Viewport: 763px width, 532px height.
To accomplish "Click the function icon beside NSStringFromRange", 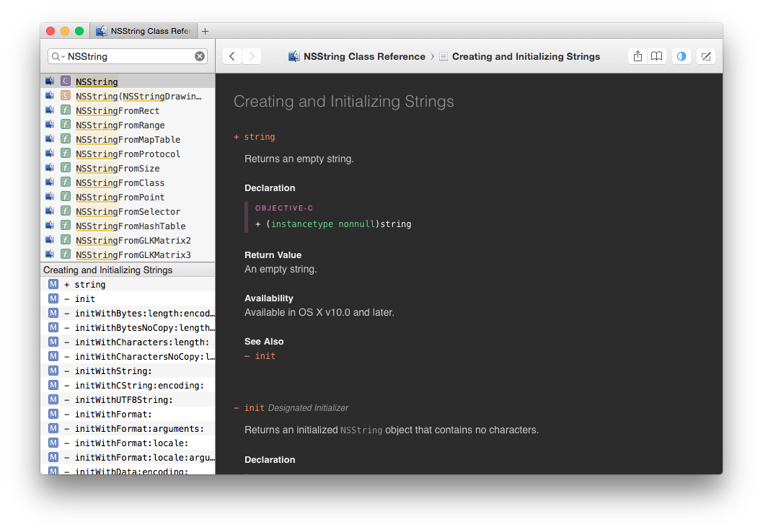I will click(66, 124).
